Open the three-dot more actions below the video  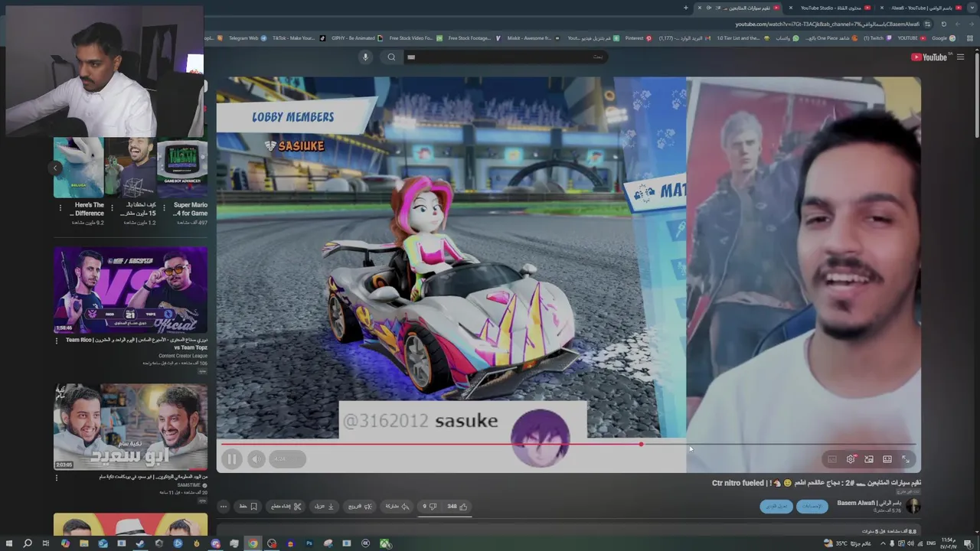click(x=224, y=506)
